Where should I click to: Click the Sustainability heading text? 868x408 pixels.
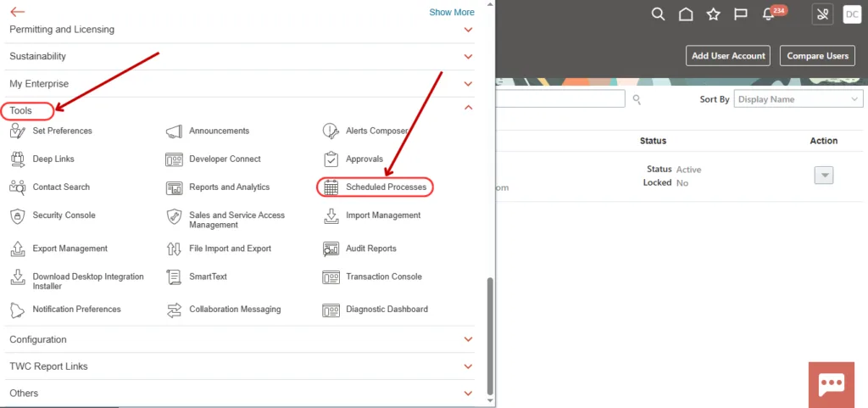(37, 57)
